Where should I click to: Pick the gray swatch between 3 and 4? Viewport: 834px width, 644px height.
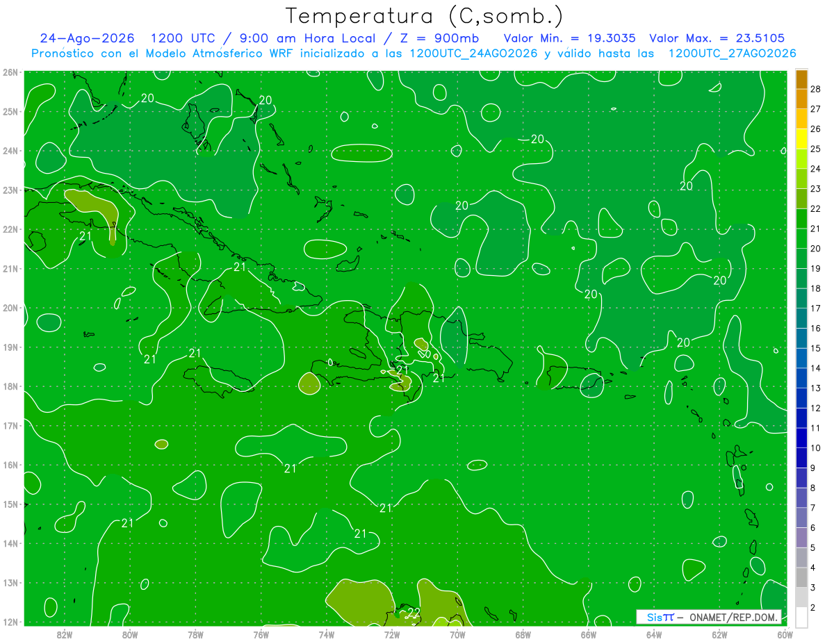(801, 578)
